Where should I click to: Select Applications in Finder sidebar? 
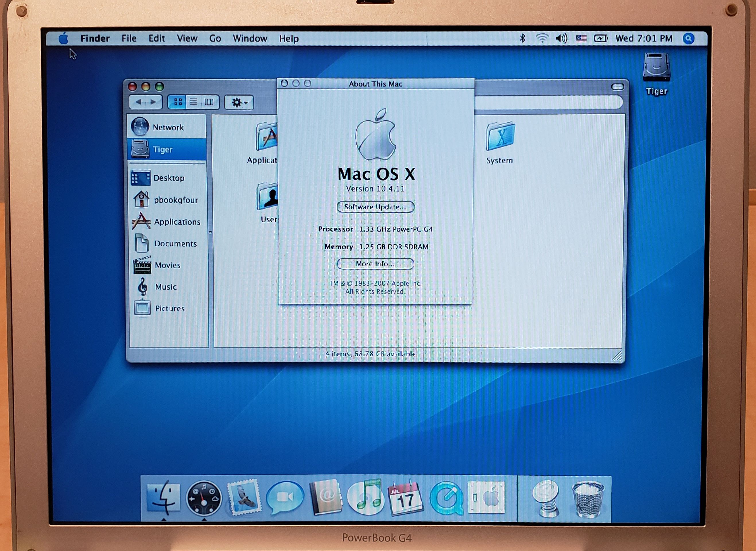(167, 221)
